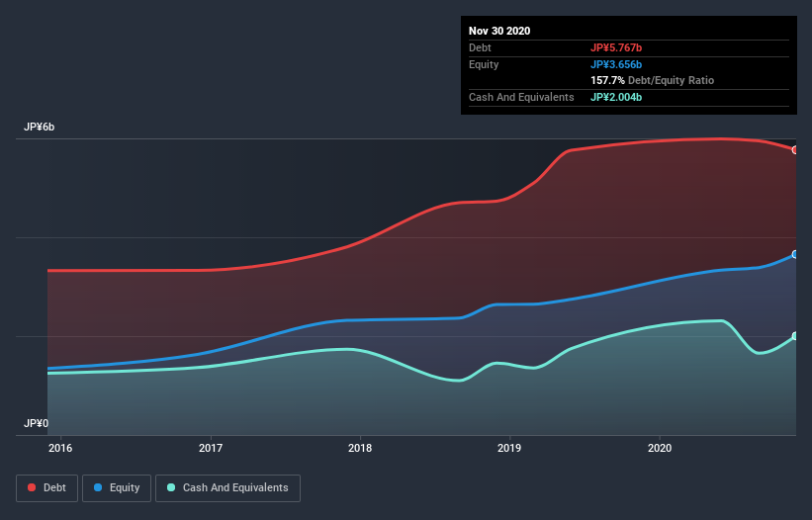Click the Equity label in tooltip

(484, 64)
